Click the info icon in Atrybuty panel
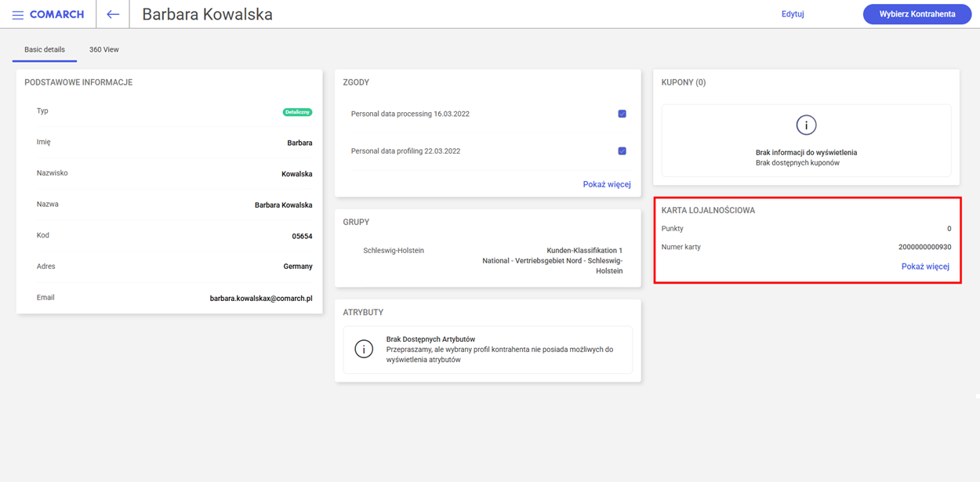The width and height of the screenshot is (980, 482). (x=364, y=350)
